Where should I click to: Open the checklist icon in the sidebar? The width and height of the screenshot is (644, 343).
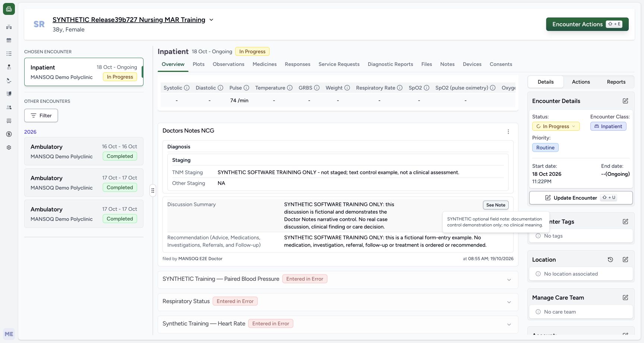tap(9, 54)
